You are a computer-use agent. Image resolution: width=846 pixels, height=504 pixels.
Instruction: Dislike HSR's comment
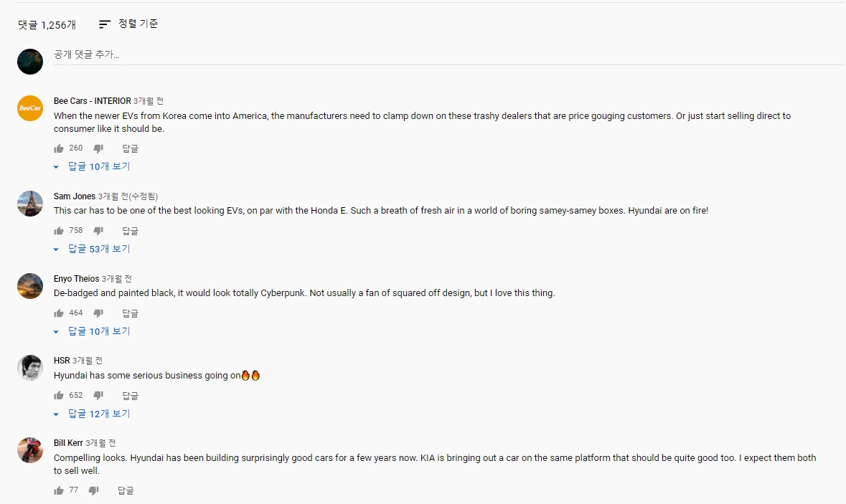point(98,396)
